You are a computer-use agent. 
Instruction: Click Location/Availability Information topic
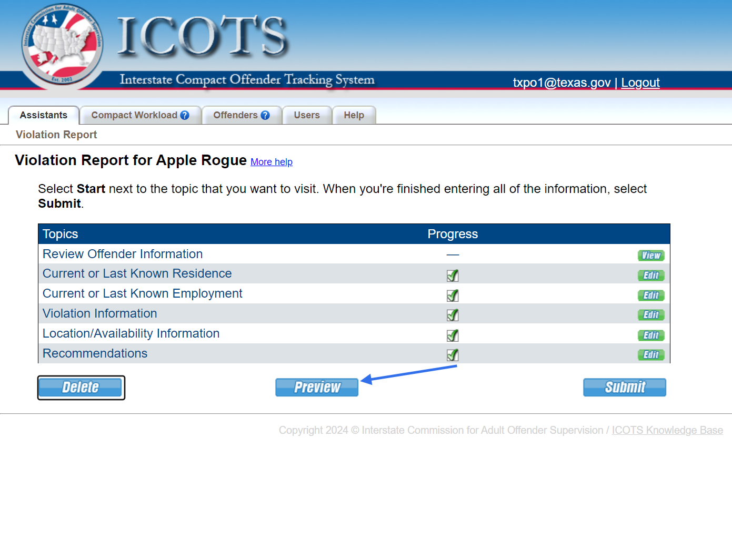point(131,333)
